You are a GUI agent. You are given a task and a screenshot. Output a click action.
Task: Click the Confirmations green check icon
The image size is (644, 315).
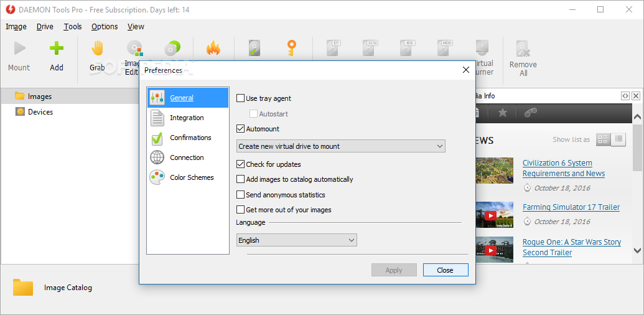(157, 138)
